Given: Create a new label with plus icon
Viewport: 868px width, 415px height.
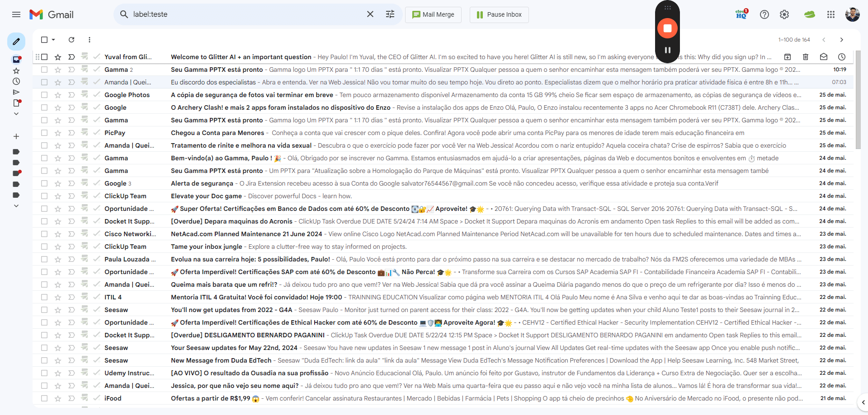Looking at the screenshot, I should [16, 136].
